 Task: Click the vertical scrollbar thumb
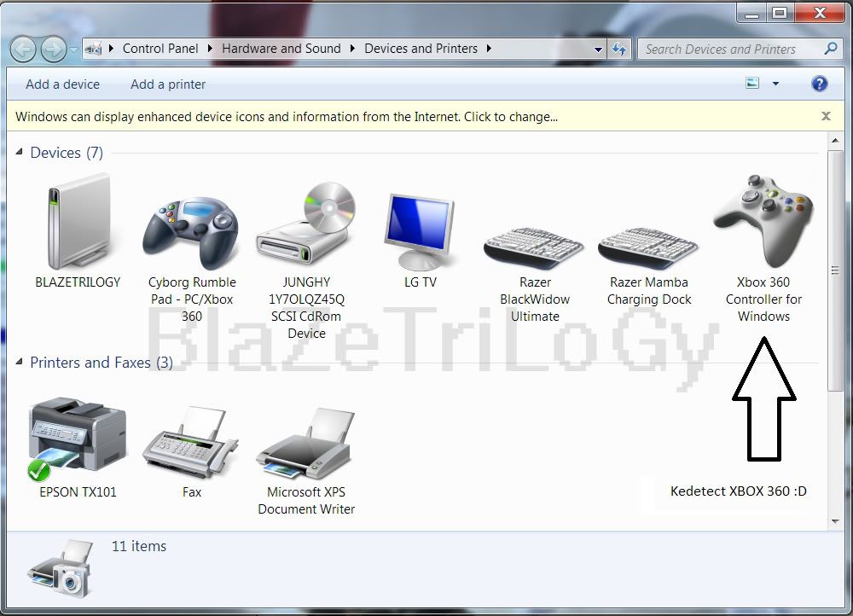click(835, 270)
